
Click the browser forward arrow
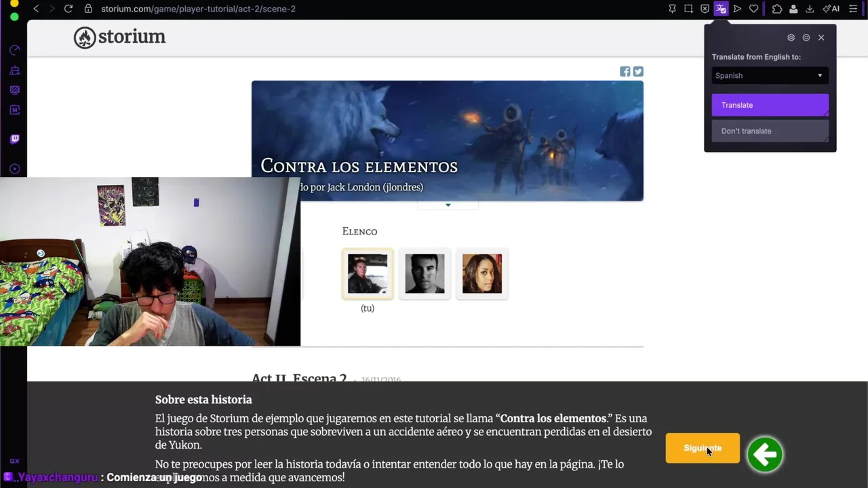[x=52, y=9]
